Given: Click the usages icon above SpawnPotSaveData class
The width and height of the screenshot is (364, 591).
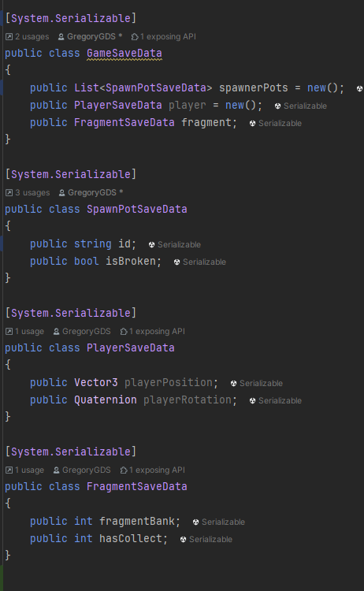Looking at the screenshot, I should [x=9, y=192].
